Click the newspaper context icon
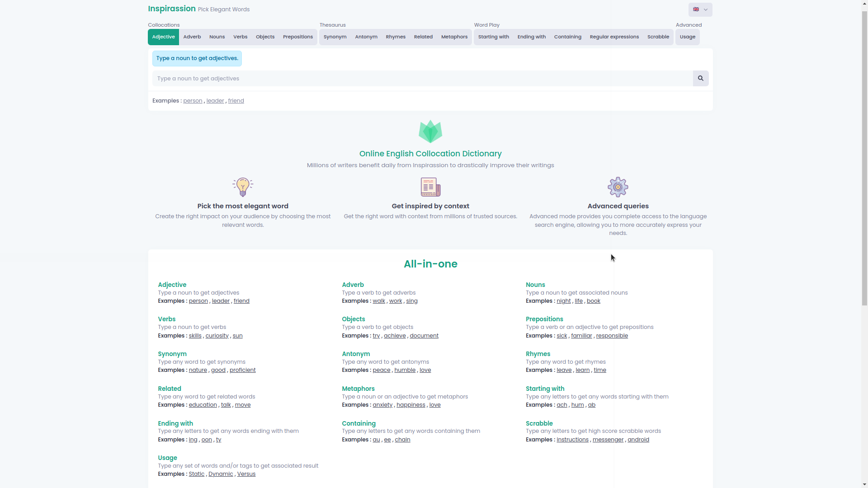 pyautogui.click(x=430, y=187)
